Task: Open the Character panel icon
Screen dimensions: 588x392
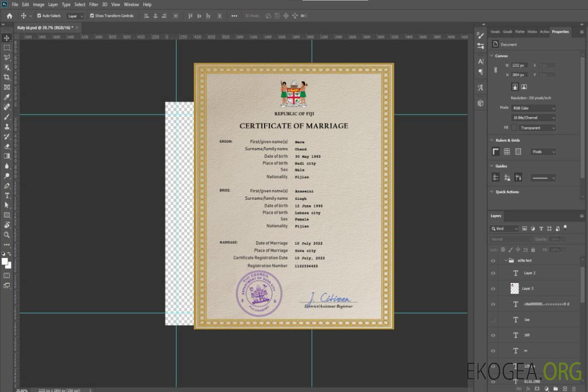Action: click(480, 62)
